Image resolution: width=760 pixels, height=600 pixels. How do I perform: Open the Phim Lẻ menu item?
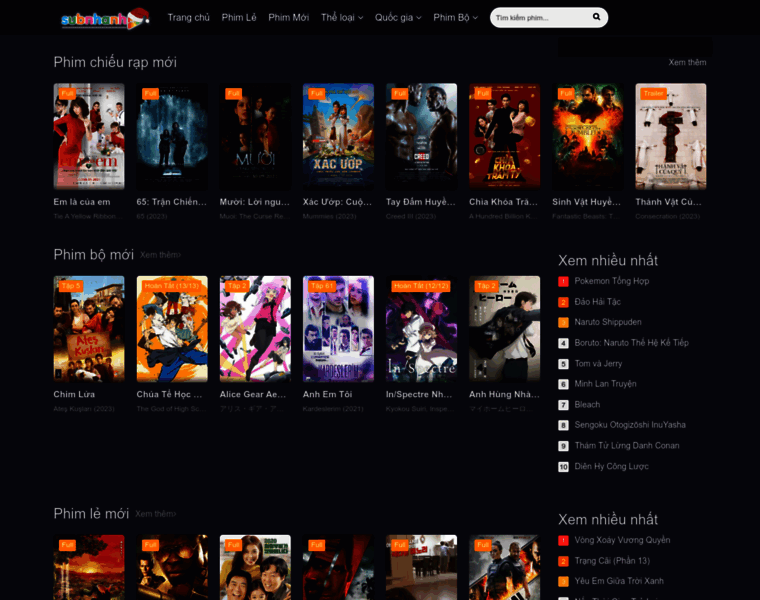pyautogui.click(x=239, y=18)
